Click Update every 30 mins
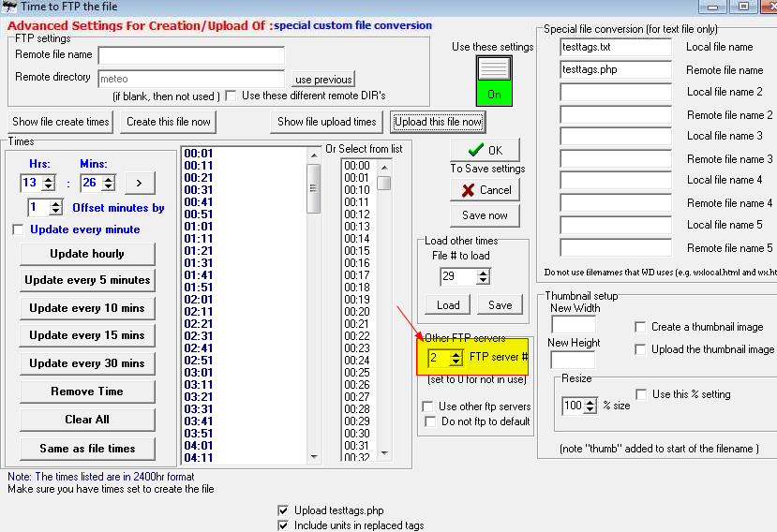Screen dimensions: 777x532 point(87,363)
